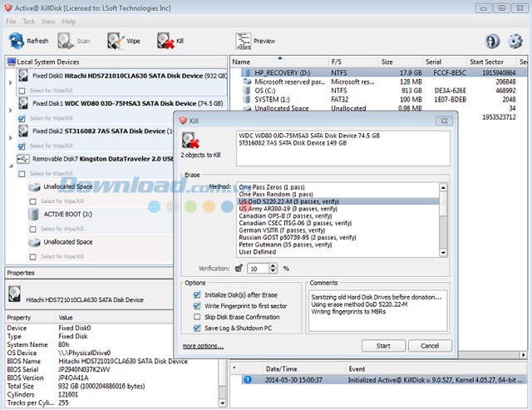Click the Kill toolbar icon
532x410 pixels.
click(165, 41)
